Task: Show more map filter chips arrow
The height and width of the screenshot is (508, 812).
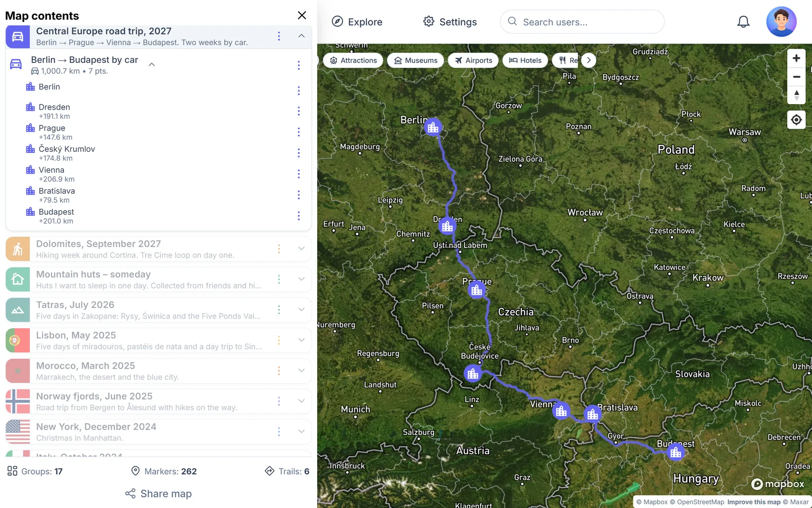Action: coord(589,60)
